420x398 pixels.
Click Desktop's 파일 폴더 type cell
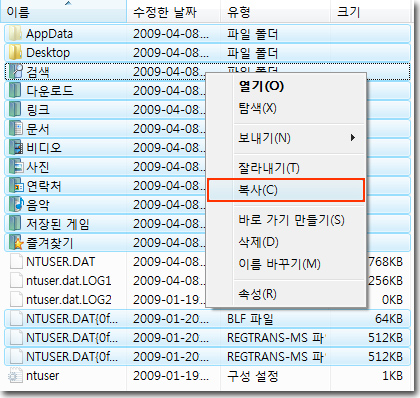(x=252, y=53)
